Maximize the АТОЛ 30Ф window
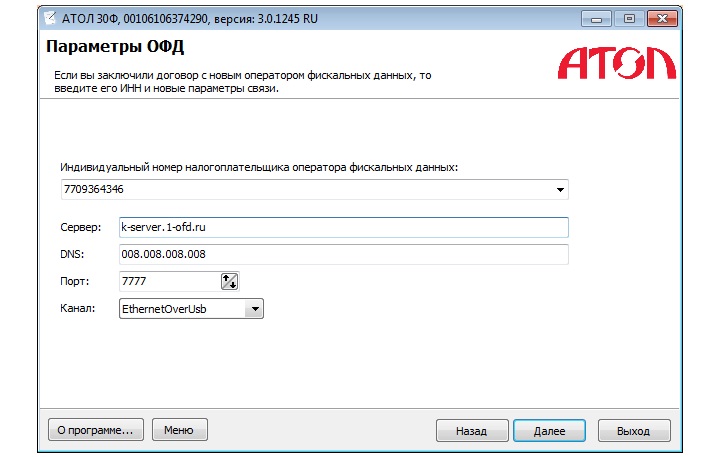Screen dimensions: 720x457 (629, 19)
